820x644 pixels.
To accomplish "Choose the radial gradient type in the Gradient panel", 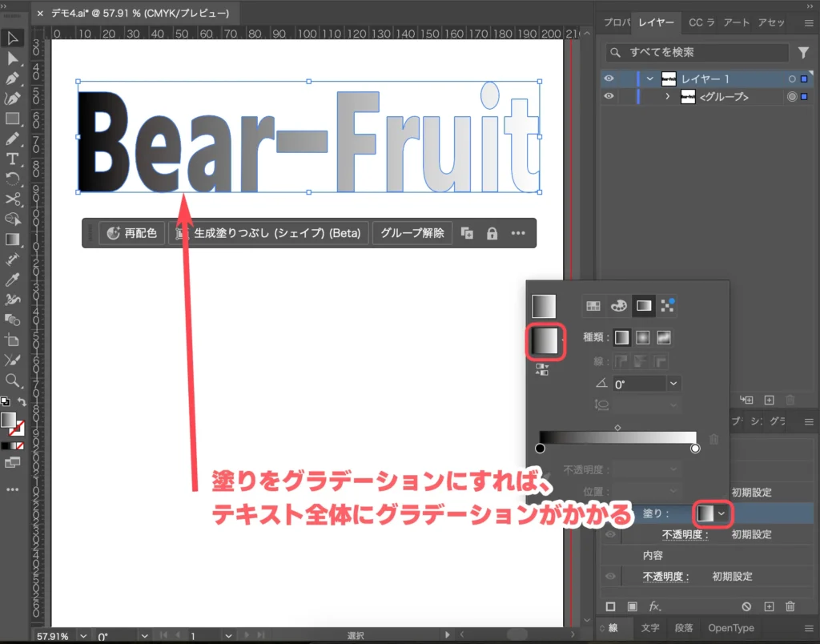I will coord(644,337).
